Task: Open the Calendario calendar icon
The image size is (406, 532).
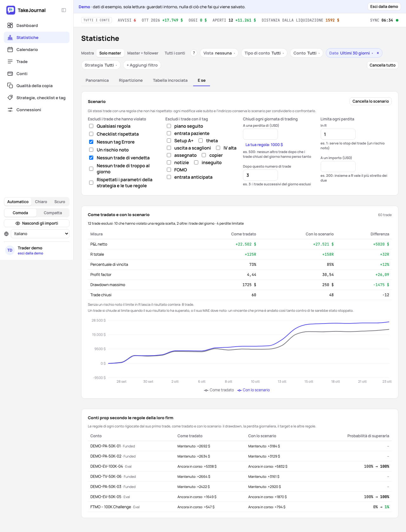Action: (10, 49)
